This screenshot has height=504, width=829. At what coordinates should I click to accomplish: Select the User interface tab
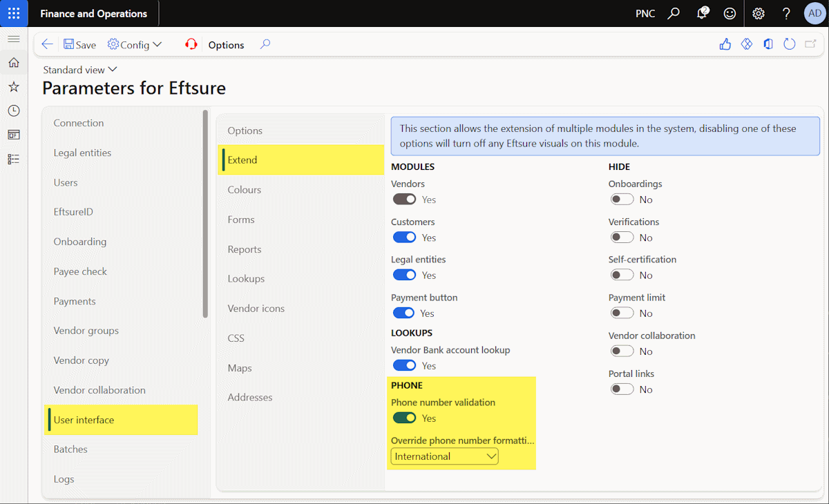pyautogui.click(x=122, y=420)
